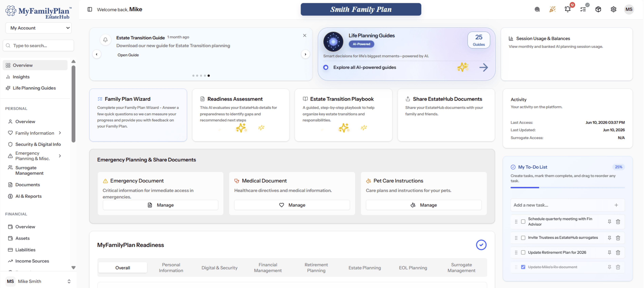Open the chat bubble icon in header
The height and width of the screenshot is (288, 644).
point(537,9)
